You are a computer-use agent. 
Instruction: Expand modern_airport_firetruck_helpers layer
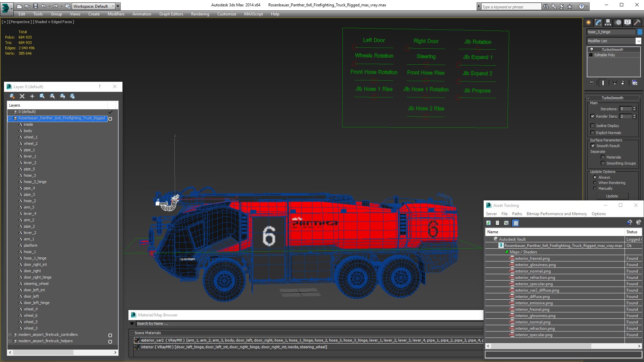pos(10,341)
